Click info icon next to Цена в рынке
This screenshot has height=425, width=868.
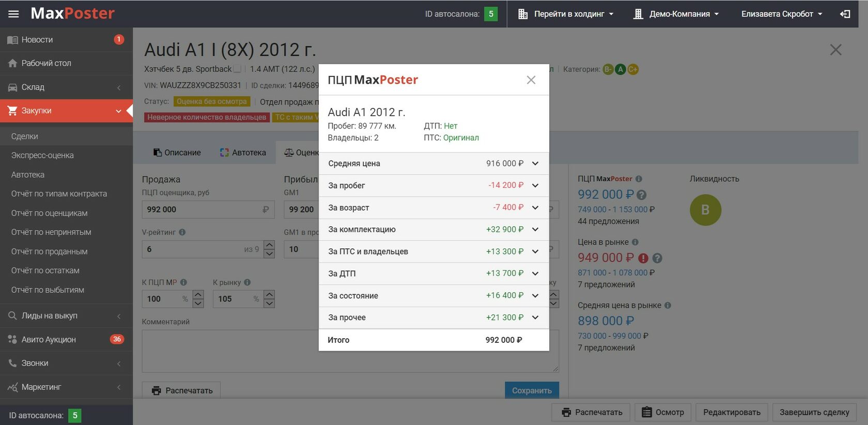click(x=635, y=242)
